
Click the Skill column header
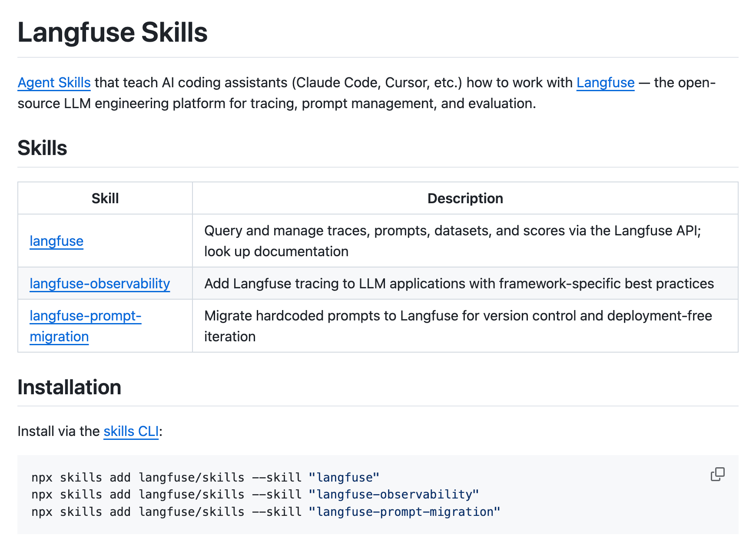(105, 198)
